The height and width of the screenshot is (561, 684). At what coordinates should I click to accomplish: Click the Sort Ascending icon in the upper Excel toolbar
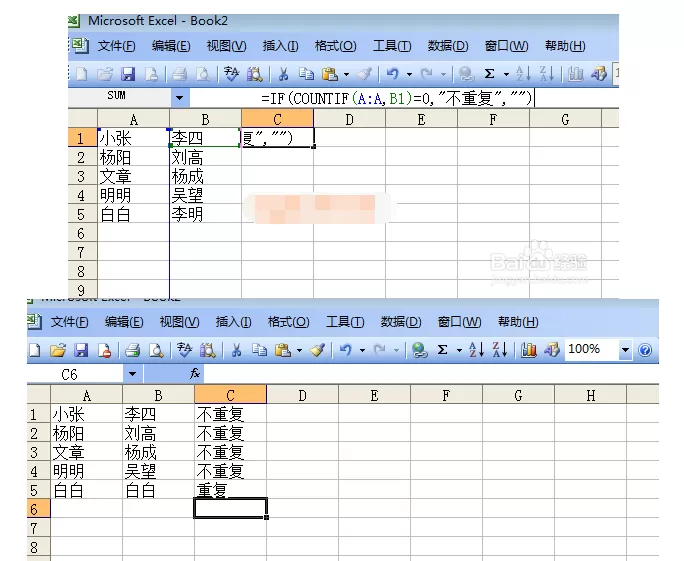coord(523,74)
